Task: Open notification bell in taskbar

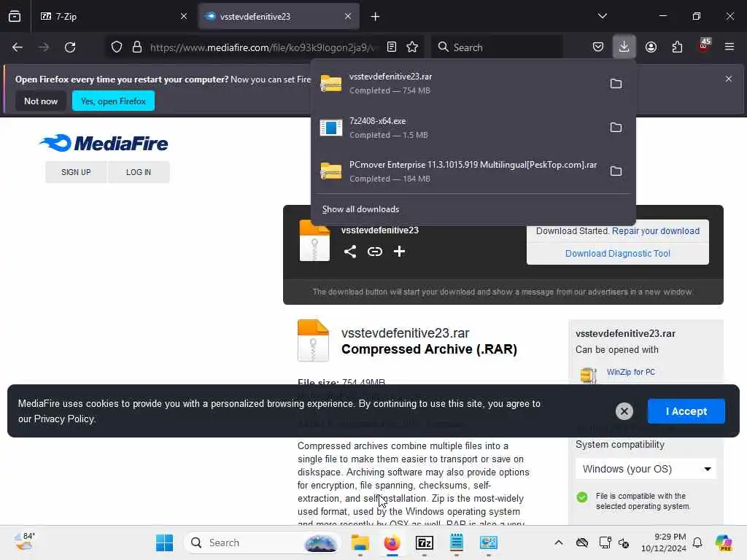Action: pyautogui.click(x=697, y=542)
